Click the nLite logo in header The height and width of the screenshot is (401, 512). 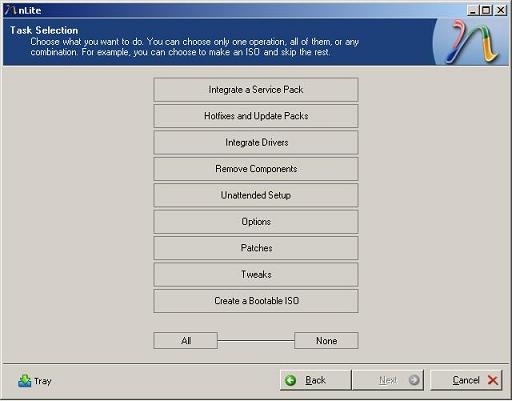click(x=472, y=42)
